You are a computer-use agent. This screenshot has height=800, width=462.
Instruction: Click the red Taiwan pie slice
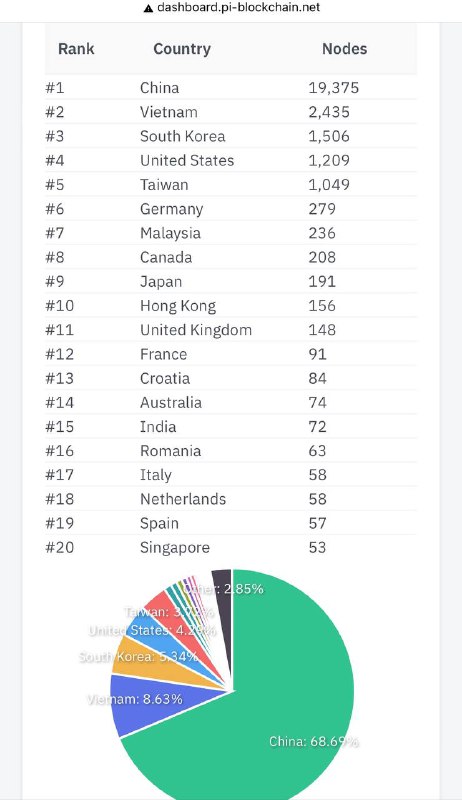168,612
